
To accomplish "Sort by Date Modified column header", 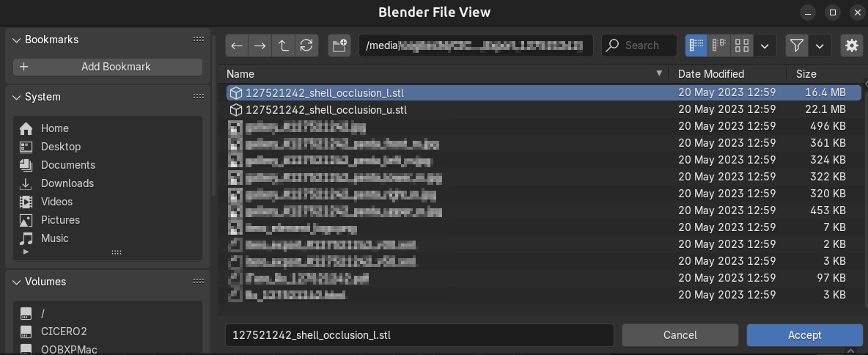I will click(x=711, y=74).
